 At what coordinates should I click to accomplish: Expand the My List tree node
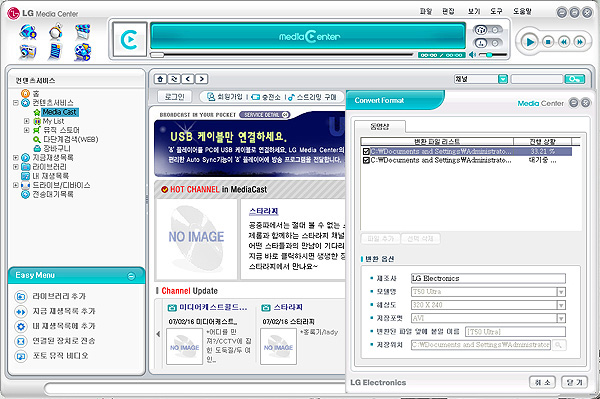26,121
